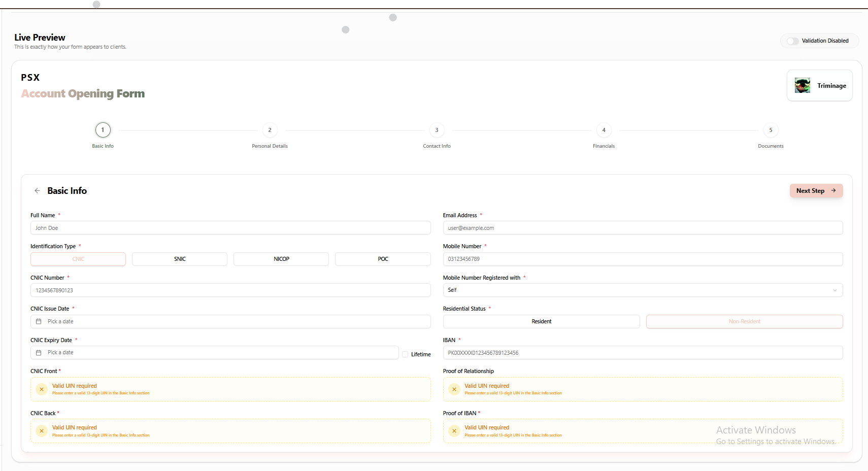Check the Lifetime checkbox
The height and width of the screenshot is (471, 868).
[405, 354]
